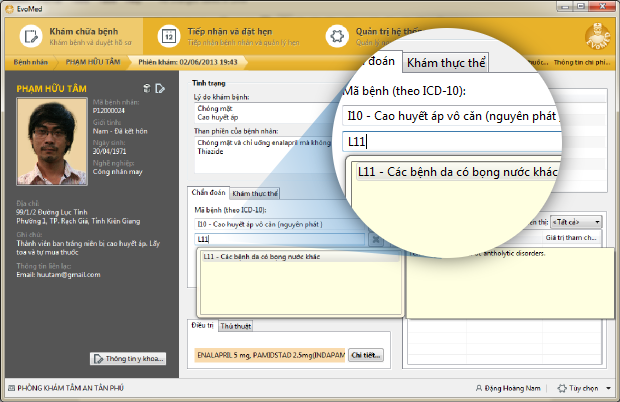Switch to the Khám thực thể tab
620x402 pixels.
[255, 193]
